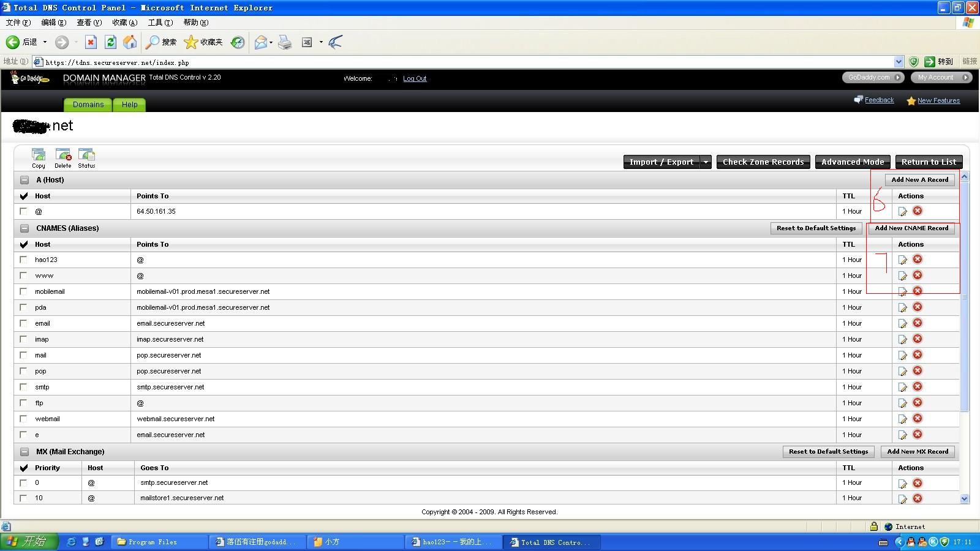980x551 pixels.
Task: Delete the imap CNAME record
Action: coord(918,339)
